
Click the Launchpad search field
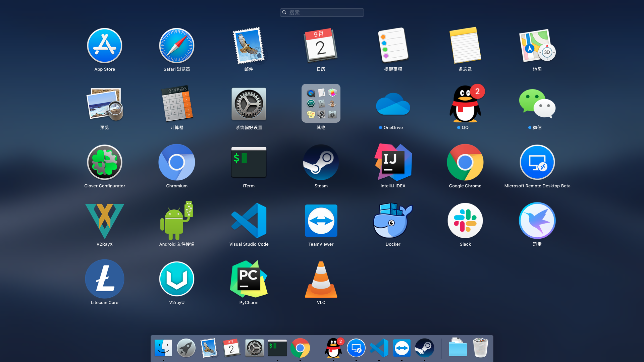click(x=322, y=12)
